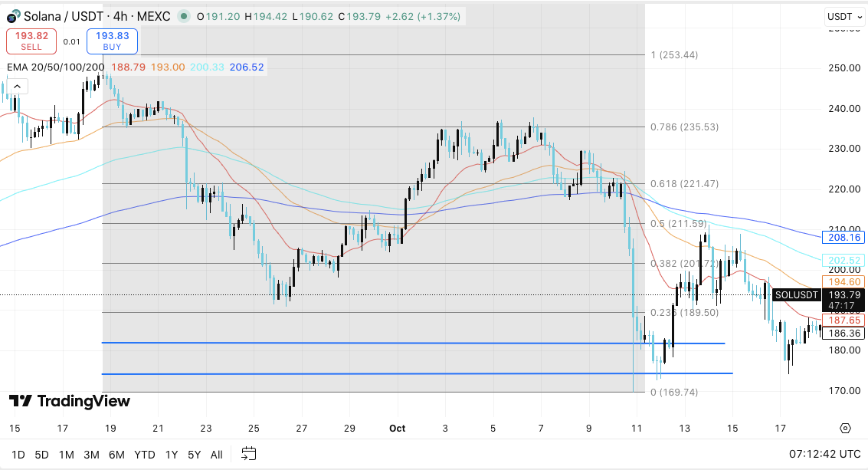Open chart settings gear icon

pos(845,428)
